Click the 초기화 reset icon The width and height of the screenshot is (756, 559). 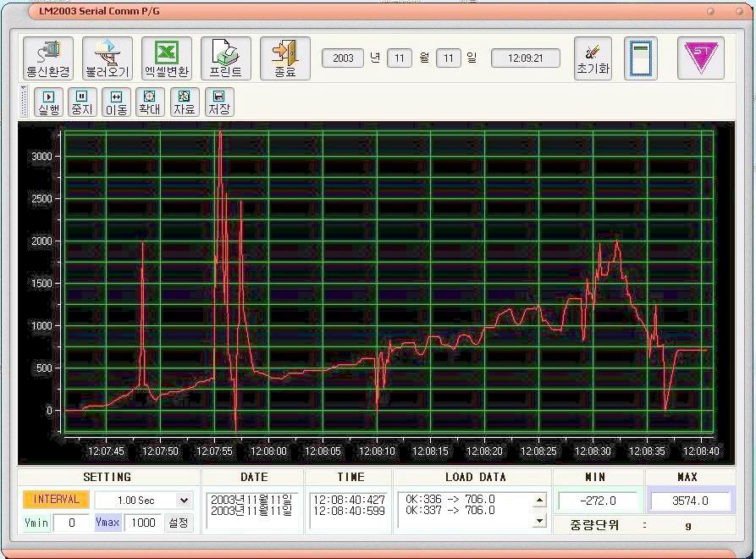[593, 58]
